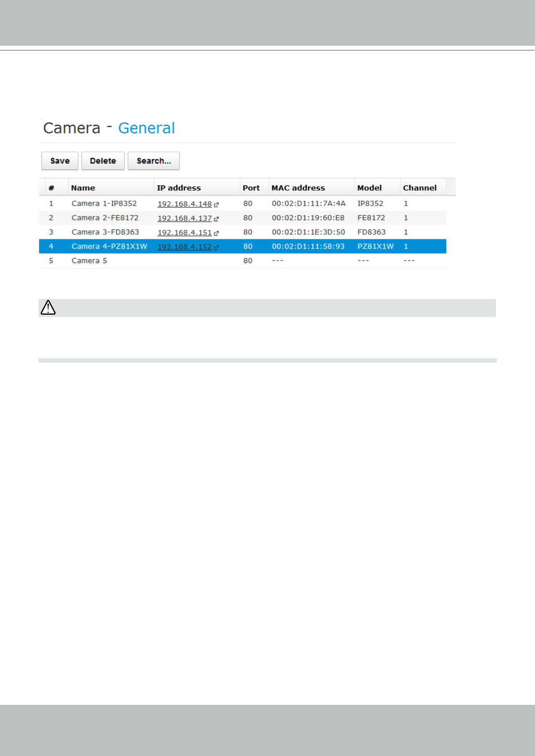This screenshot has height=756, width=535.
Task: Click the General heading link
Action: [146, 128]
